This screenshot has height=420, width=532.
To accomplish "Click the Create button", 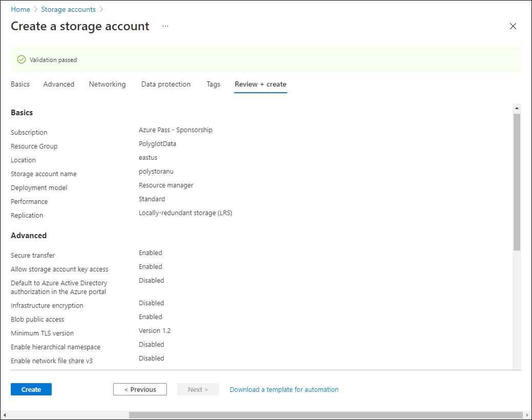I will click(x=31, y=389).
